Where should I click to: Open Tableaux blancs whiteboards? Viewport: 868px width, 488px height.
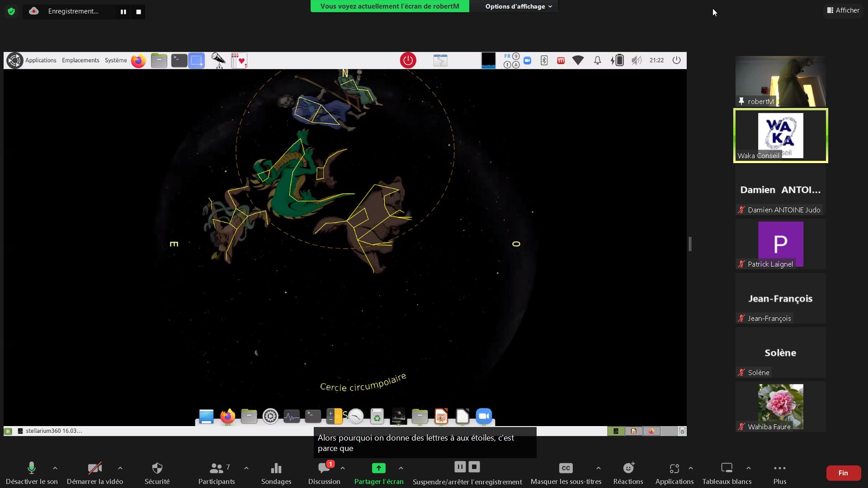point(727,473)
